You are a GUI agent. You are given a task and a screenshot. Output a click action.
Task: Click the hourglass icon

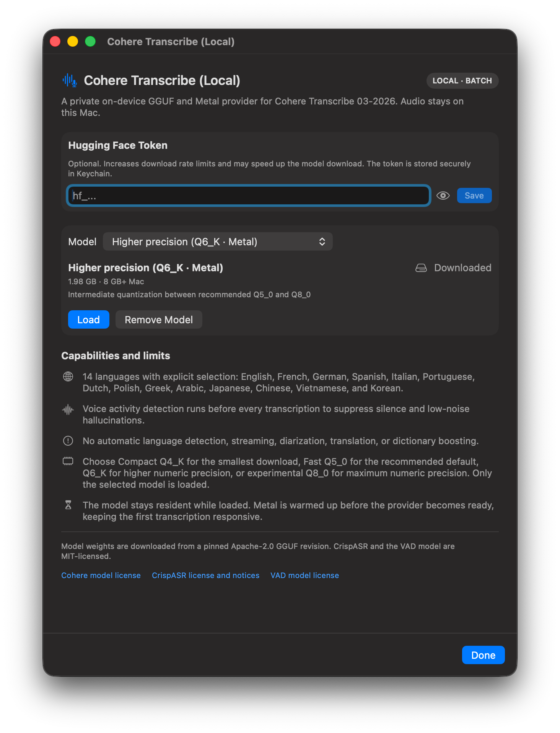click(68, 505)
